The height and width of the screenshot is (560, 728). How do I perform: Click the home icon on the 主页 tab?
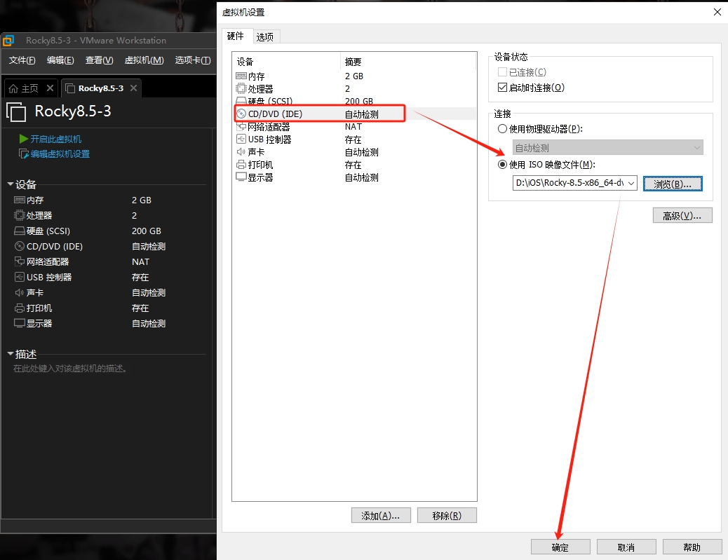pyautogui.click(x=13, y=88)
